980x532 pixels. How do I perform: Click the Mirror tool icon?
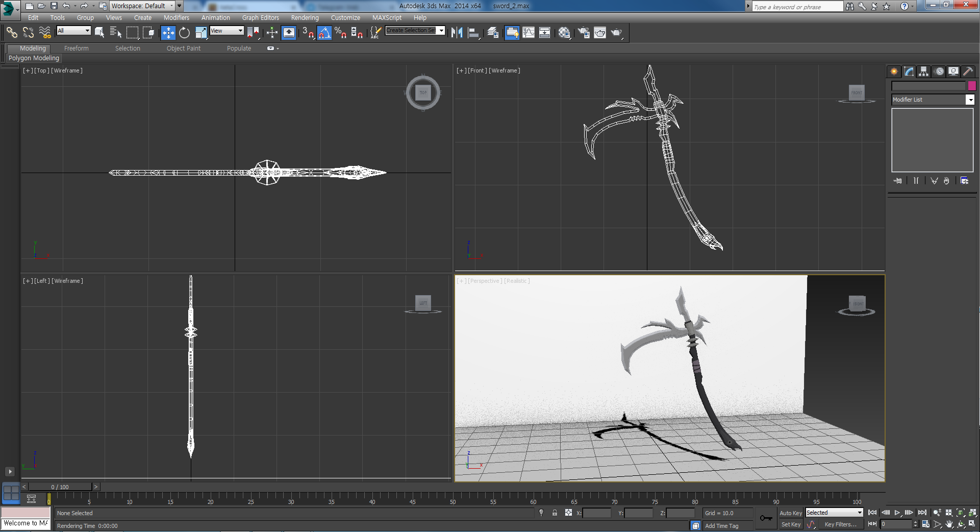(x=457, y=33)
